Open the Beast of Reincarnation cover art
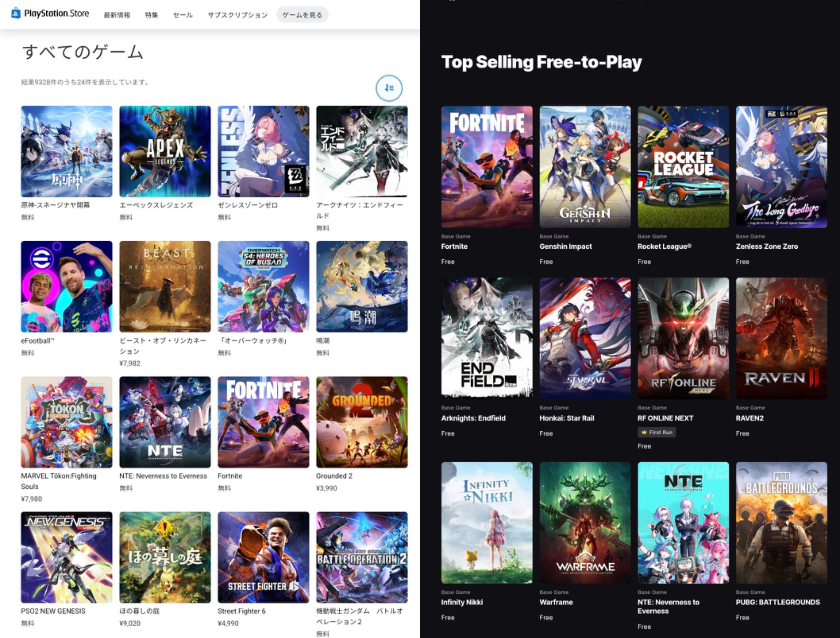 click(x=165, y=287)
